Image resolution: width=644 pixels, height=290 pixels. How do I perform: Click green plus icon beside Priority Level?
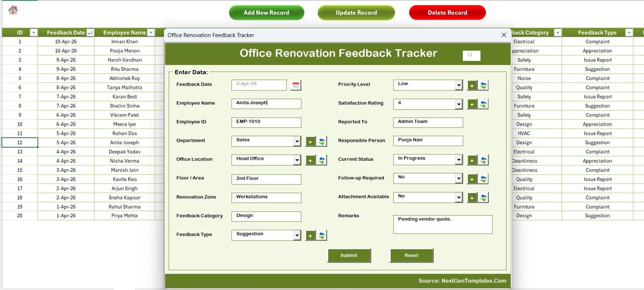472,85
